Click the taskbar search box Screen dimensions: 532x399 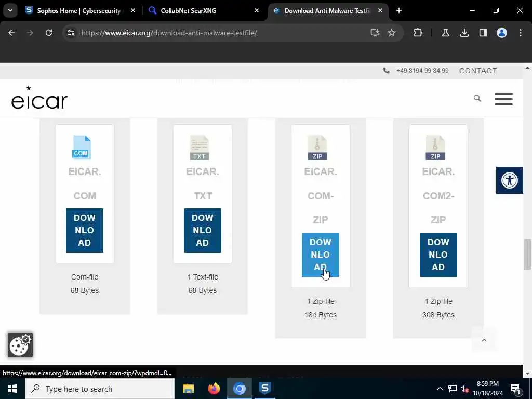coord(100,389)
